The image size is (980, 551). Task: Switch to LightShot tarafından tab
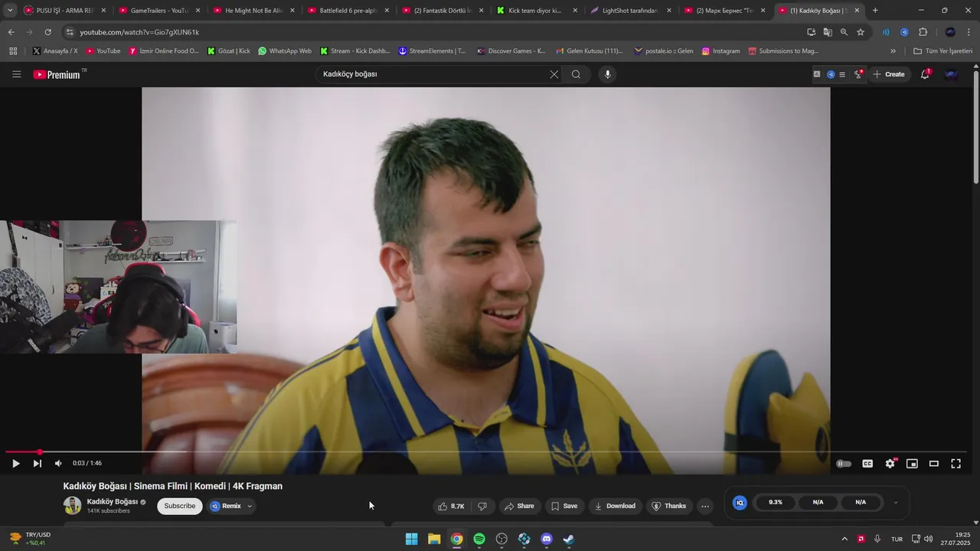[x=631, y=11]
